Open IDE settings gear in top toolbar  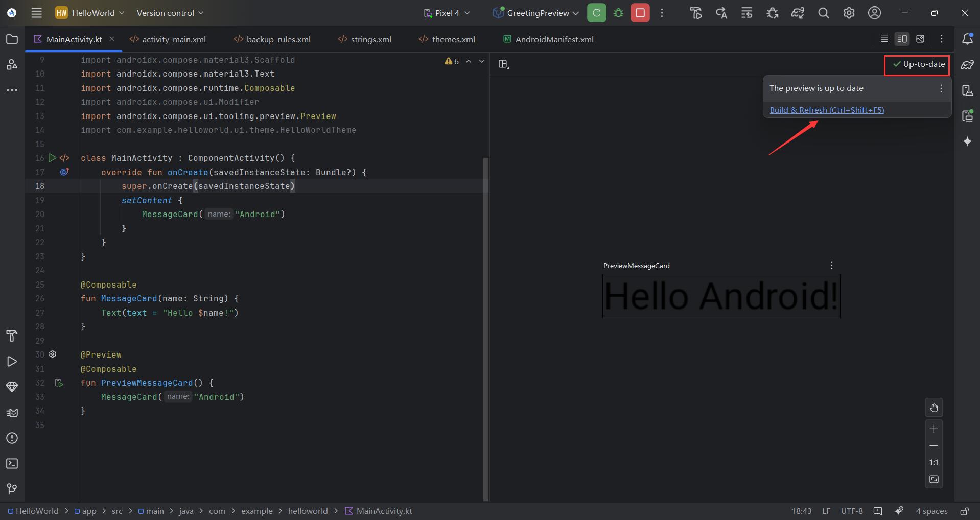coord(849,13)
